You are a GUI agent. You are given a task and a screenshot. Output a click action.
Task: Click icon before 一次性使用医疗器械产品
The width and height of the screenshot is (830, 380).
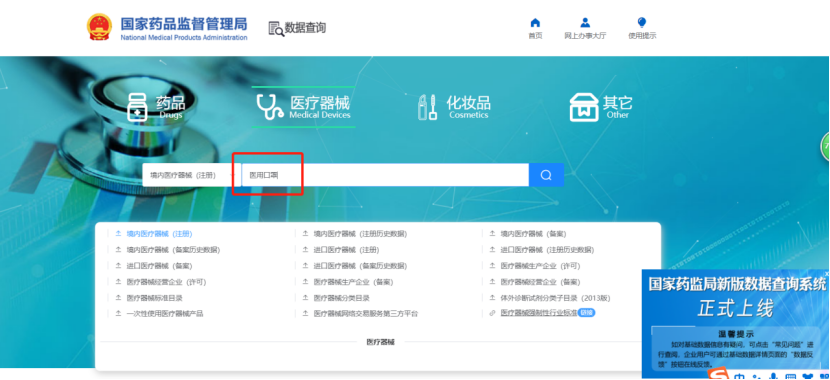118,313
